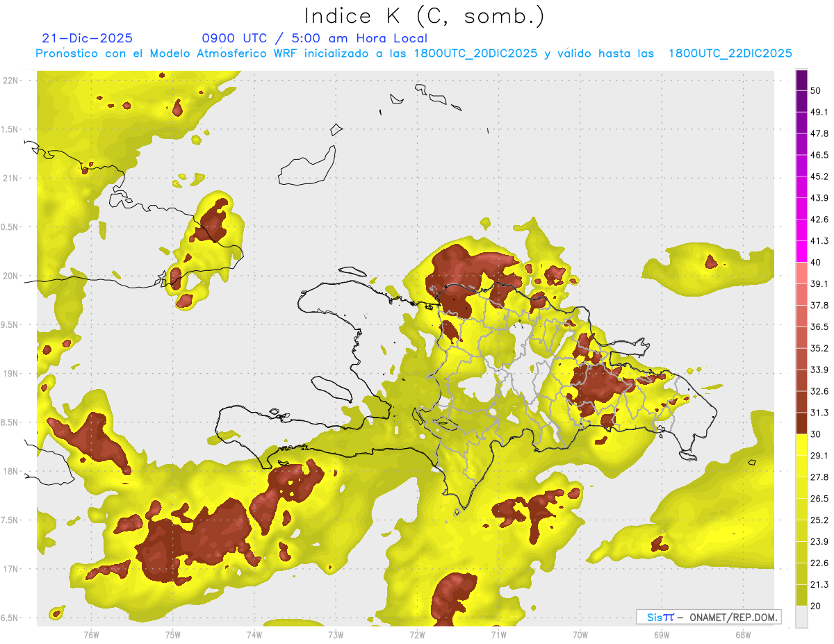Click the title "Indice K (C, somb.)"
Image resolution: width=834 pixels, height=644 pixels.
(424, 15)
